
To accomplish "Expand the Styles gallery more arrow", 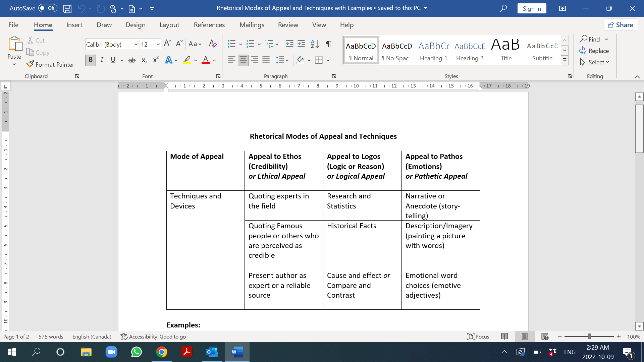I will (x=565, y=60).
